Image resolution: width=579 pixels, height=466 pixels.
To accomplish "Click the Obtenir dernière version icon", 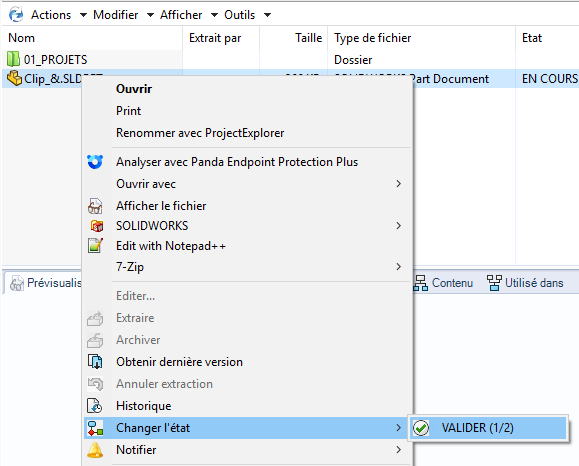I will [95, 362].
